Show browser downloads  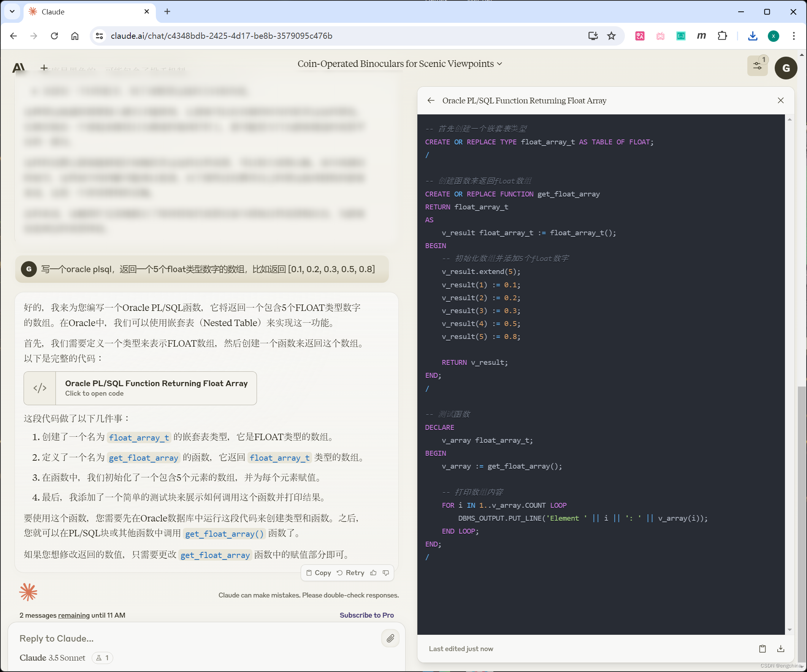click(753, 36)
